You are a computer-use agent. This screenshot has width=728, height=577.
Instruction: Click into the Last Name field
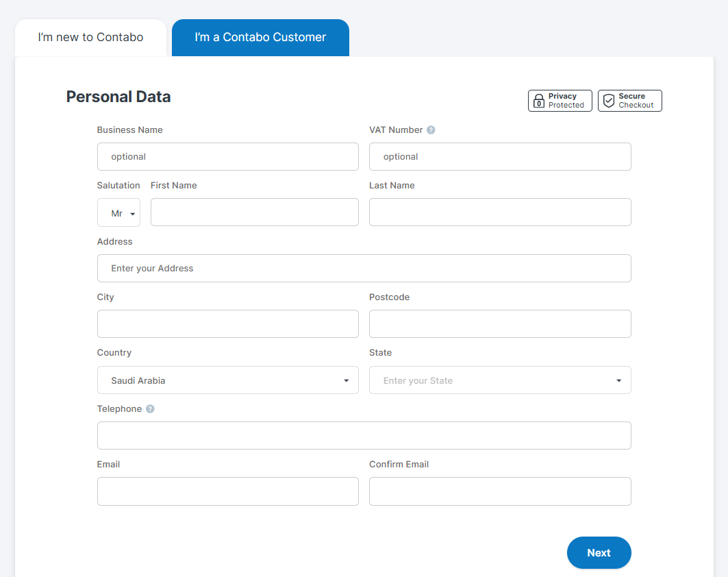click(x=500, y=212)
